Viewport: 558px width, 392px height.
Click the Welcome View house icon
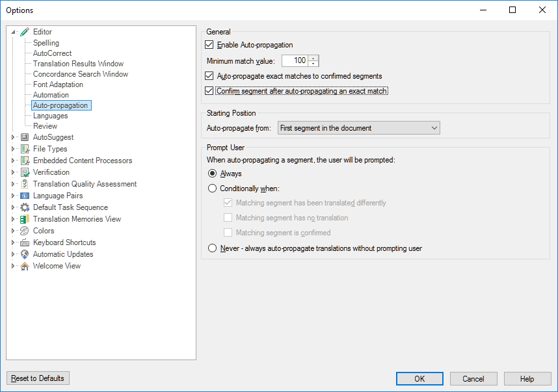point(25,266)
